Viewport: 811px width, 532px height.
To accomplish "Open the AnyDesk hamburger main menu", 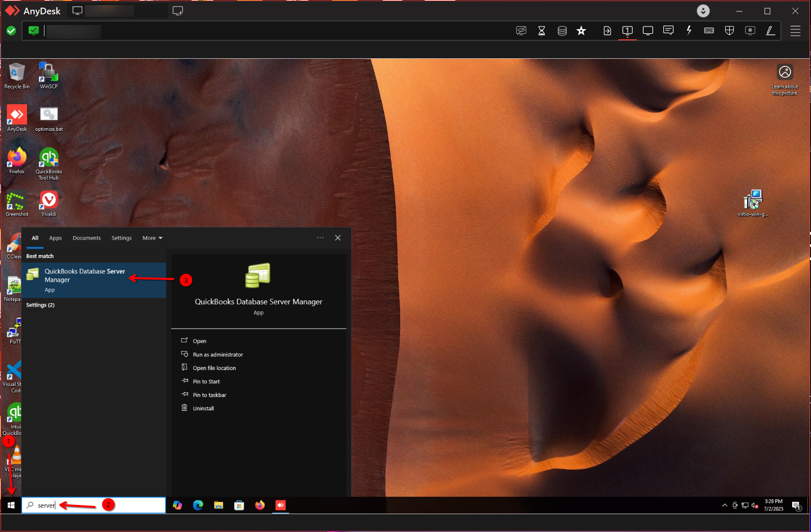I will pyautogui.click(x=795, y=31).
